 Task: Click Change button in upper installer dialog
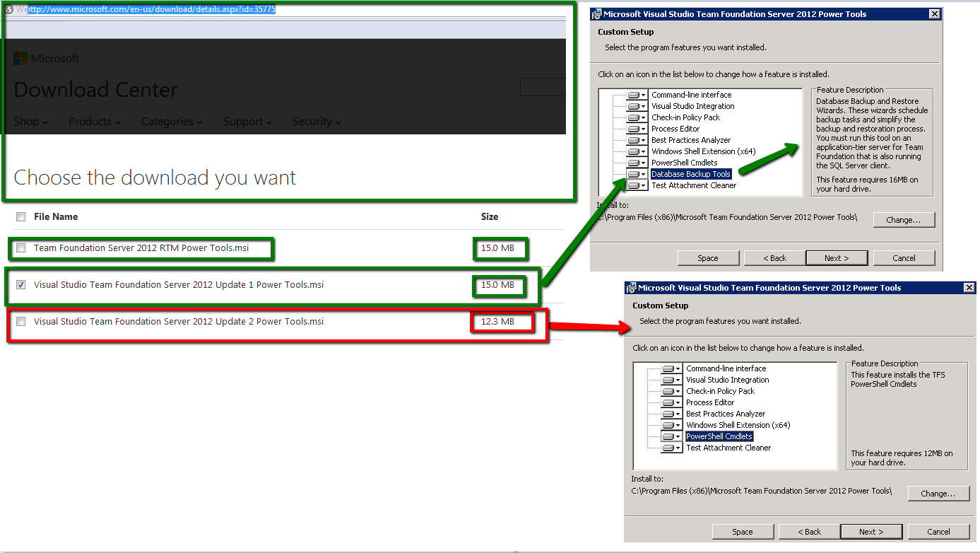pyautogui.click(x=904, y=220)
